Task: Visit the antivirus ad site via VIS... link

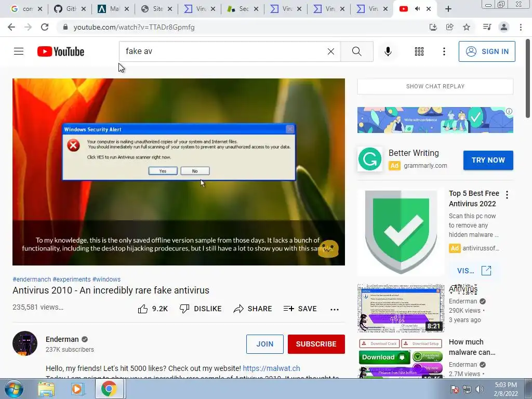Action: pos(474,271)
